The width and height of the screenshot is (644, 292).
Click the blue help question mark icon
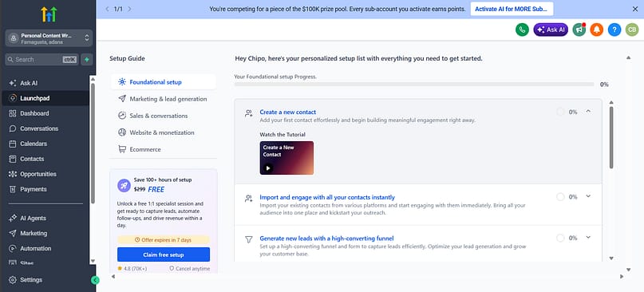pyautogui.click(x=614, y=30)
